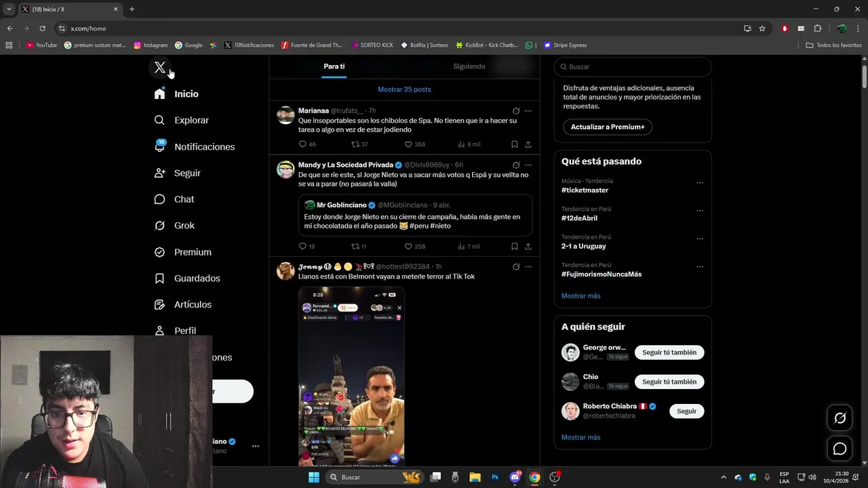
Task: Open options for the #12deAbril trend
Action: pos(700,211)
